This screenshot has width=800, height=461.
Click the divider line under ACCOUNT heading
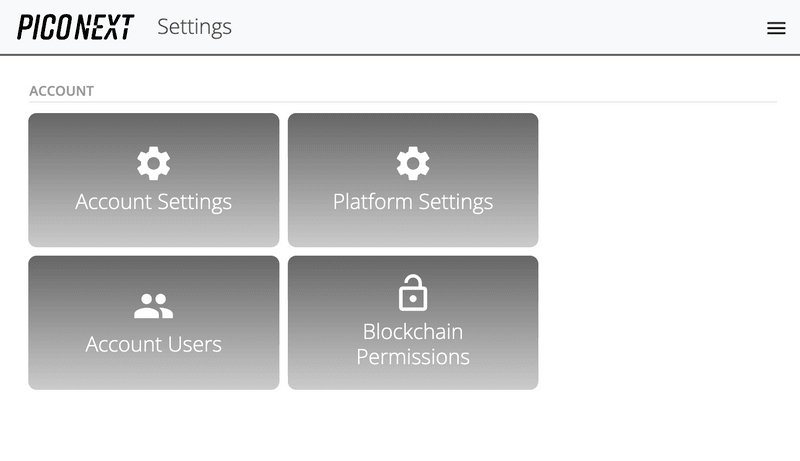[x=400, y=102]
